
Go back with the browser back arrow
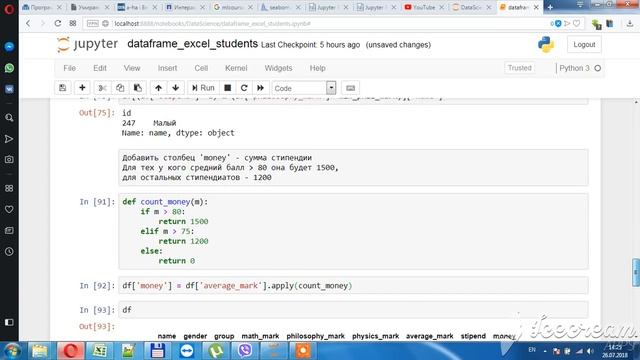(x=28, y=24)
